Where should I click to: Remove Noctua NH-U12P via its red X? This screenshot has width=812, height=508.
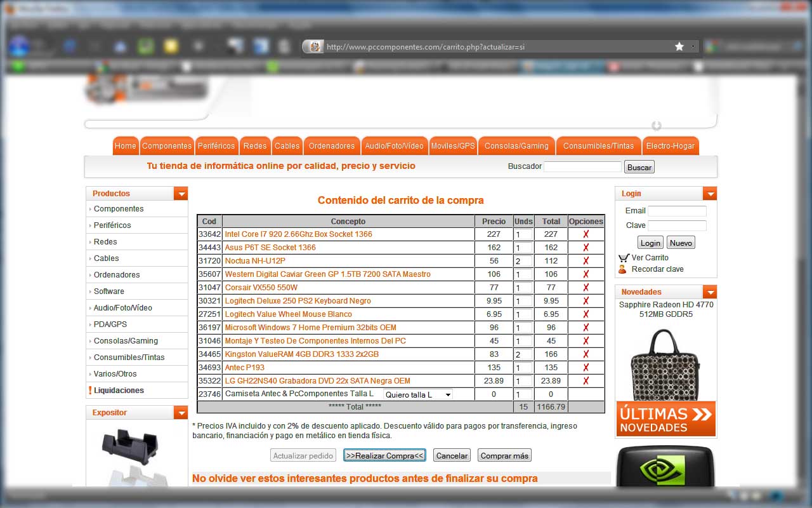[x=586, y=261]
